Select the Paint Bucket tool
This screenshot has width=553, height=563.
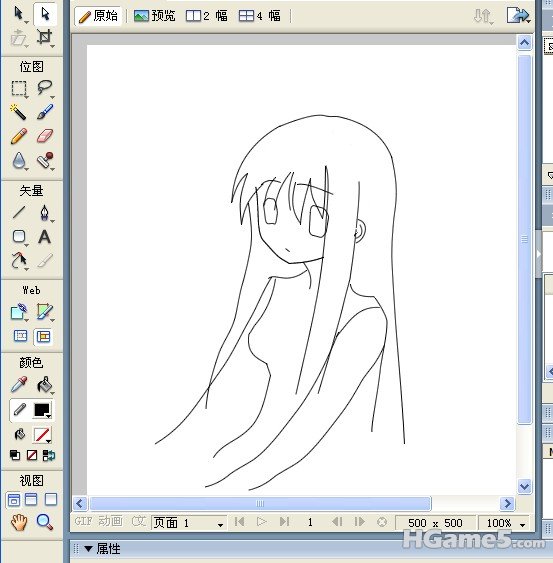pos(45,385)
